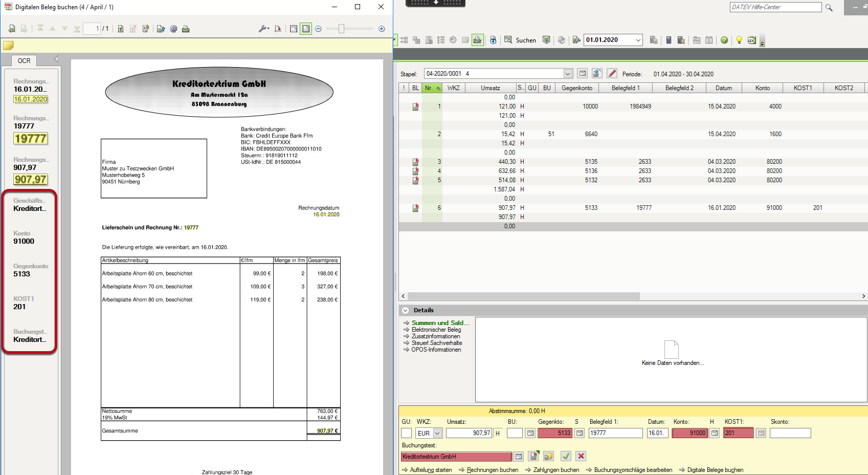Viewport: 868px width, 475px height.
Task: Click the Gegenkonto column header
Action: click(x=577, y=88)
